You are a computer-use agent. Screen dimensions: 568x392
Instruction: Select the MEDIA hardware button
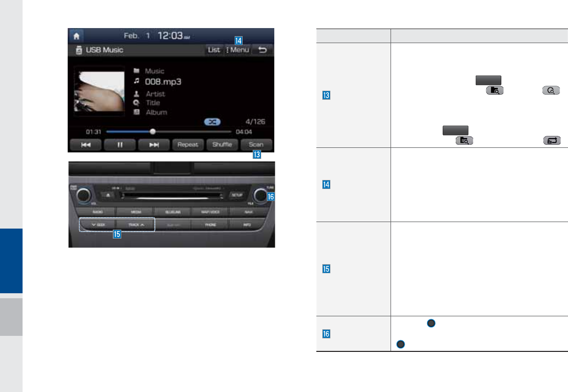[x=136, y=212]
